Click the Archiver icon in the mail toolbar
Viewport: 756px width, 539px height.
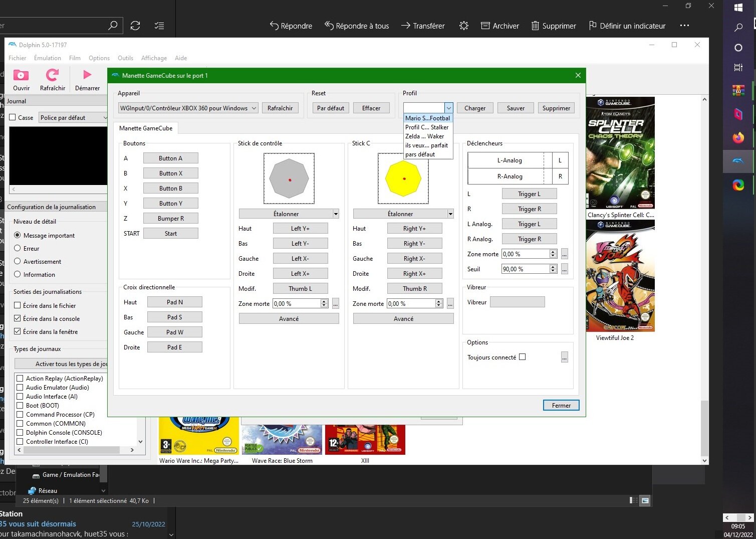(x=485, y=26)
